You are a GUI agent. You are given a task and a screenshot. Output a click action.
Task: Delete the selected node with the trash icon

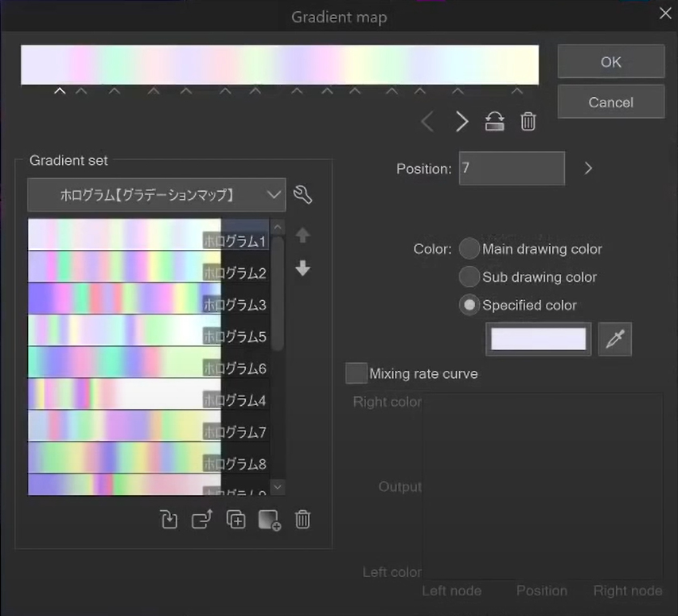pos(528,122)
